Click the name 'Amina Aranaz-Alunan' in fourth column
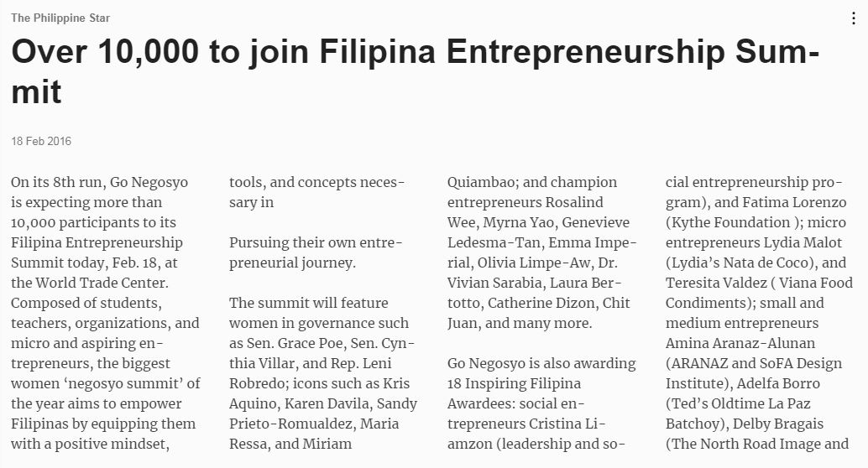The height and width of the screenshot is (468, 868). tap(740, 344)
